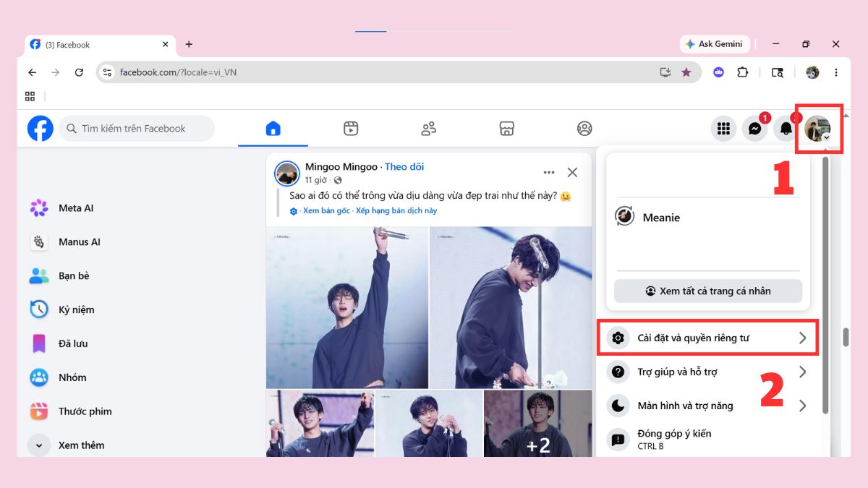
Task: Open the Facebook menu grid icon
Action: coord(723,129)
